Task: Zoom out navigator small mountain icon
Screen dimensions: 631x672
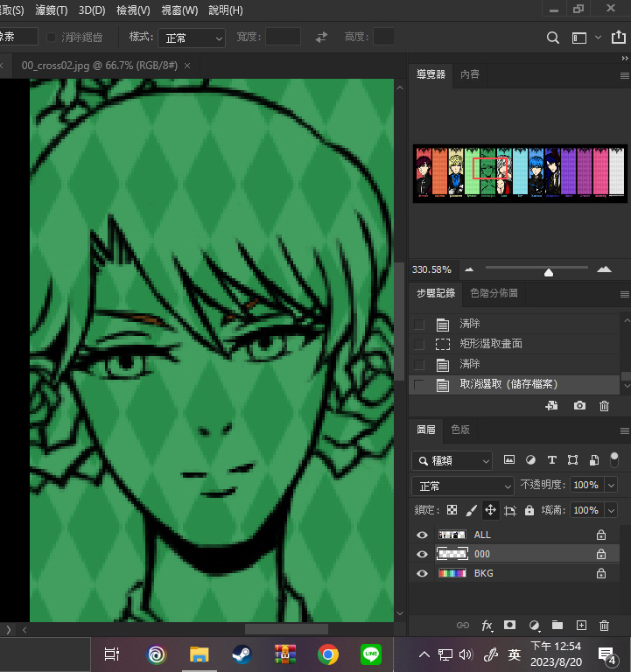Action: point(469,269)
